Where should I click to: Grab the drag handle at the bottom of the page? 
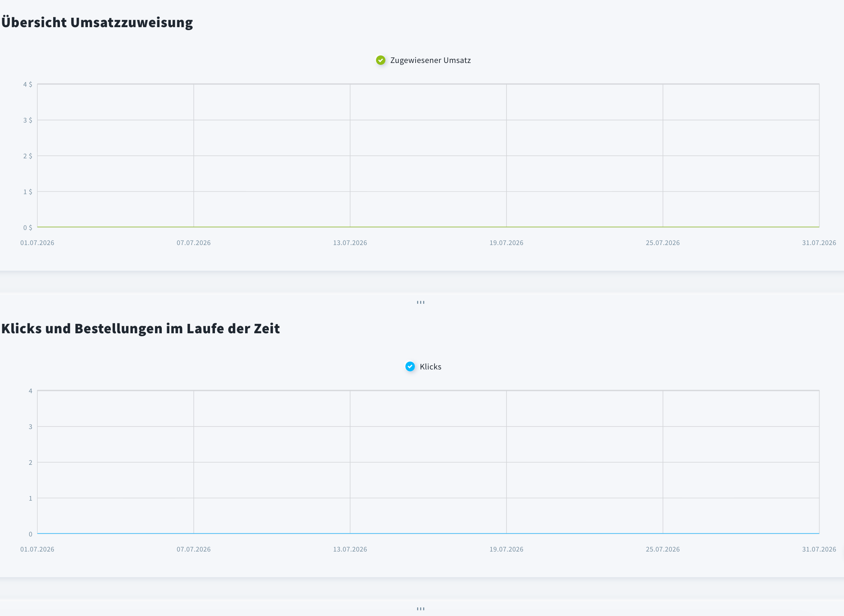click(421, 609)
